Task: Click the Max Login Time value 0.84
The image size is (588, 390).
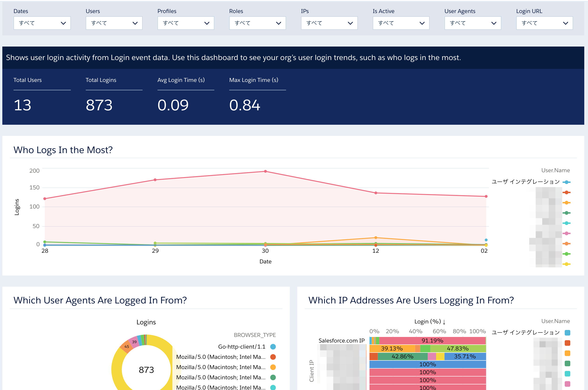Action: [245, 105]
